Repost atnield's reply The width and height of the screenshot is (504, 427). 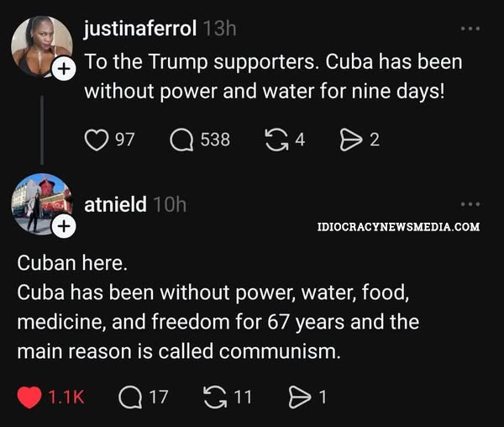pos(218,397)
